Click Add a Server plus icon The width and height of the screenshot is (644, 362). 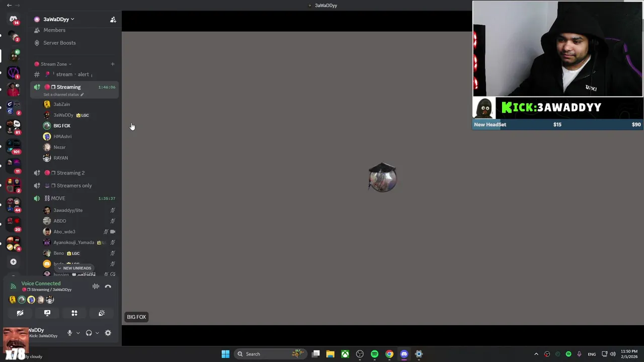tap(13, 262)
